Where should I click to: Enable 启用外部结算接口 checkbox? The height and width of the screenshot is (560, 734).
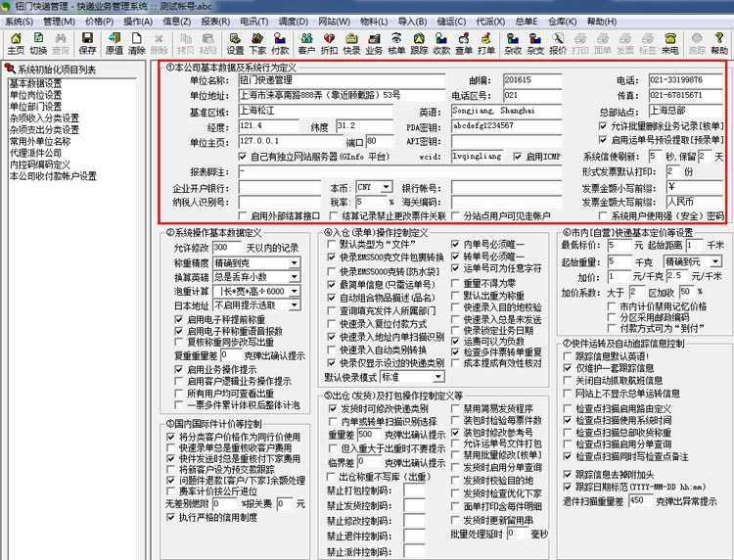(243, 215)
